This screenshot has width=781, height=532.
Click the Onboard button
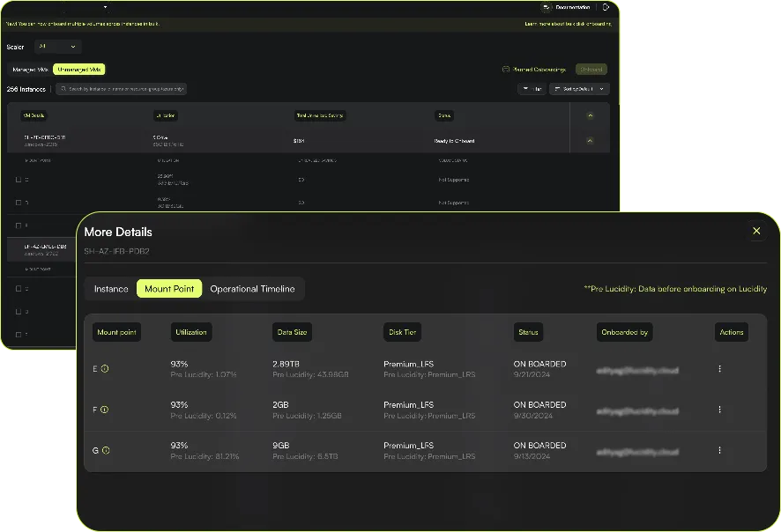tap(591, 70)
